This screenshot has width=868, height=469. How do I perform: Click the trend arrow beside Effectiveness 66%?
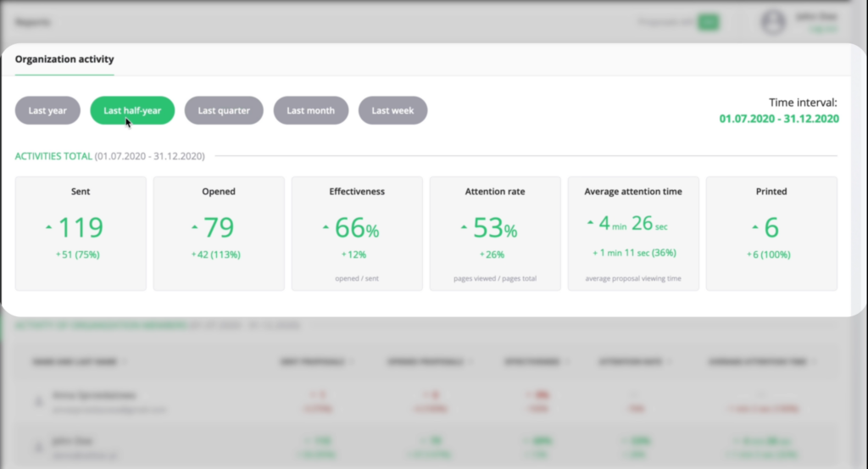point(325,227)
